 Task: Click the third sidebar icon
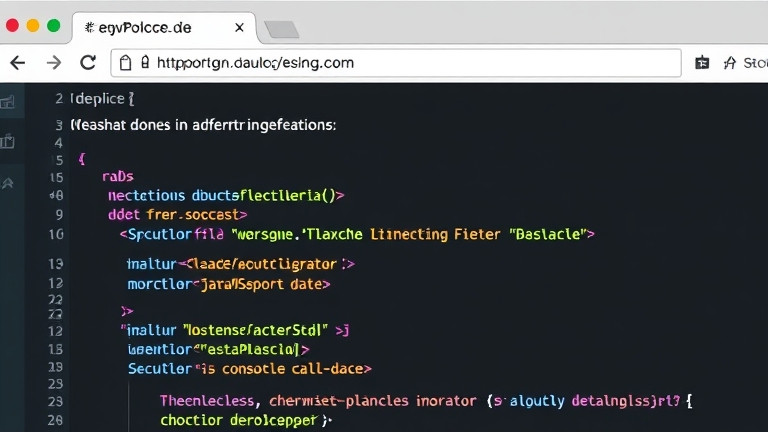point(7,183)
